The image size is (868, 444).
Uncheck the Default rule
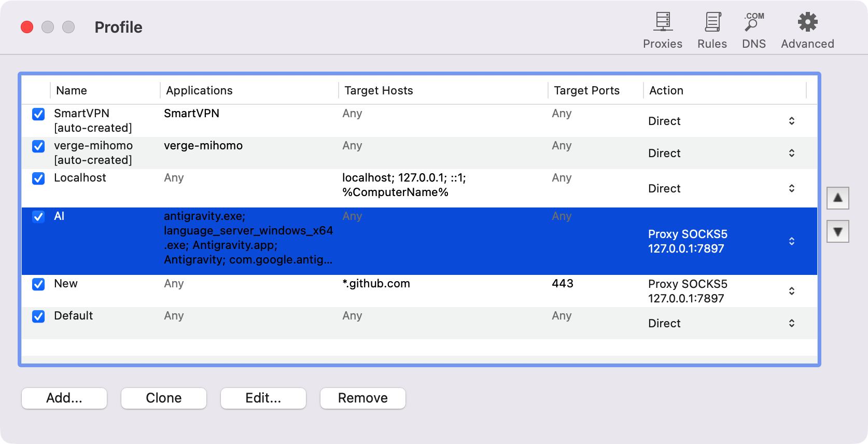point(38,316)
